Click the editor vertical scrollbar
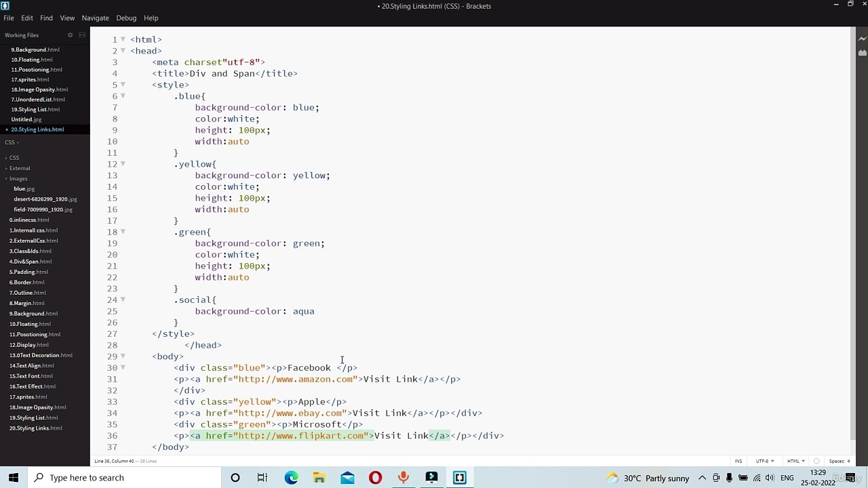This screenshot has width=868, height=488. [853, 237]
